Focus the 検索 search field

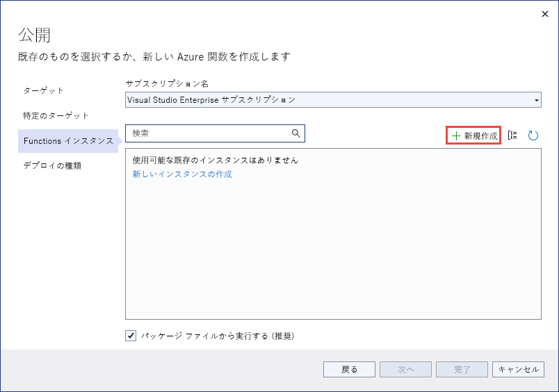coord(215,133)
